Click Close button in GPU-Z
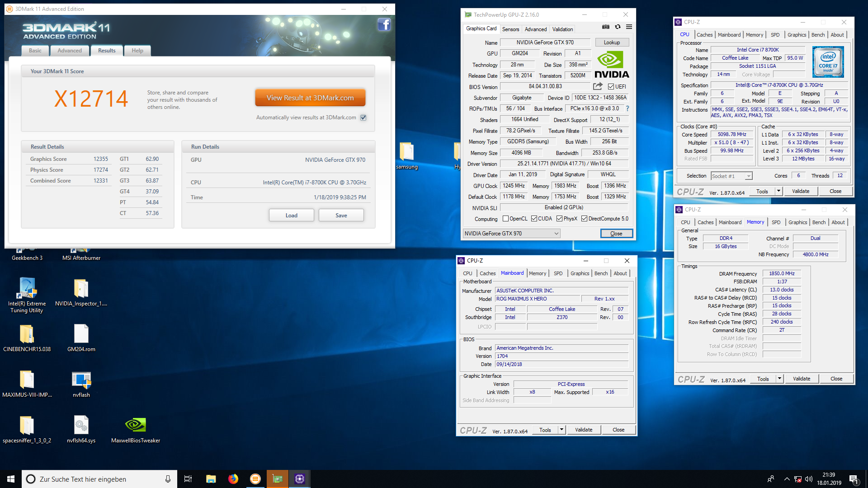The height and width of the screenshot is (488, 868). [616, 234]
